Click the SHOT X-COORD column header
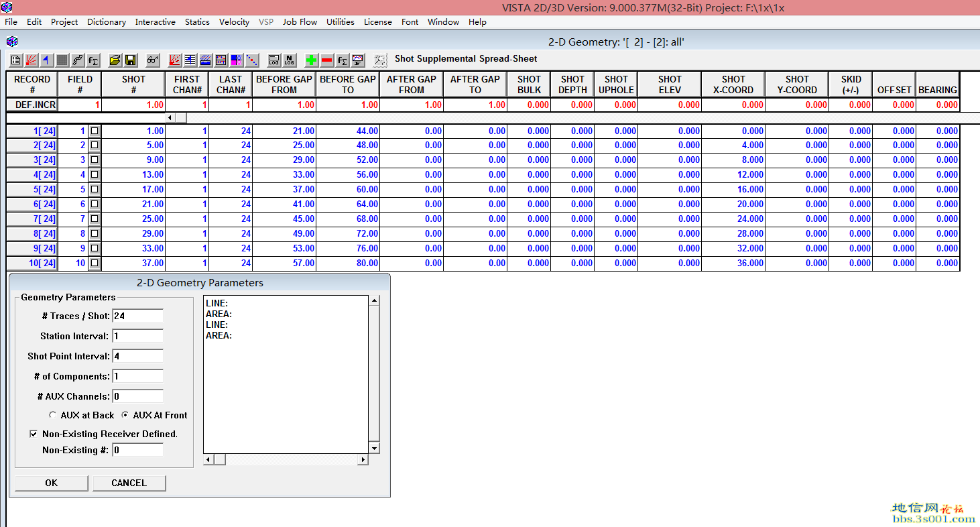 click(x=733, y=84)
